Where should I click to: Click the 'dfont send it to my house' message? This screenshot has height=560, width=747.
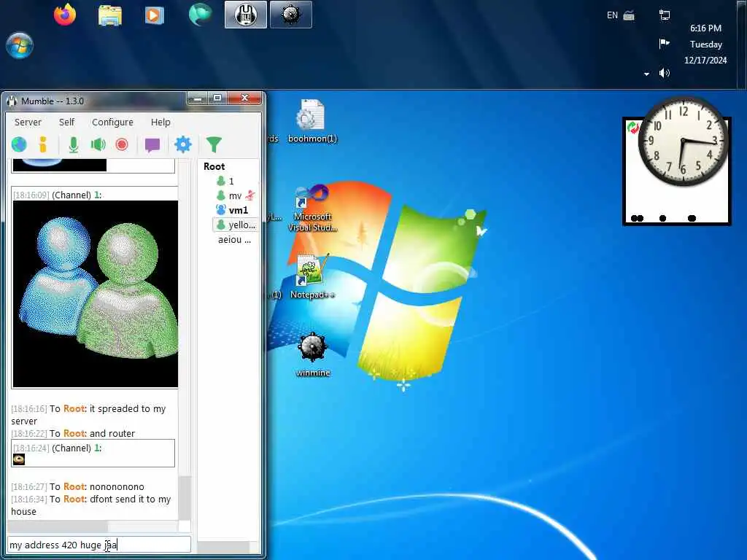point(90,505)
